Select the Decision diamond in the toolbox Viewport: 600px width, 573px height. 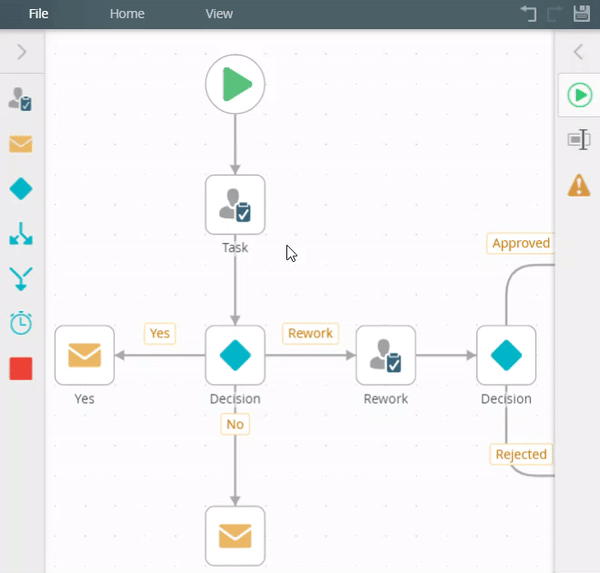(21, 189)
